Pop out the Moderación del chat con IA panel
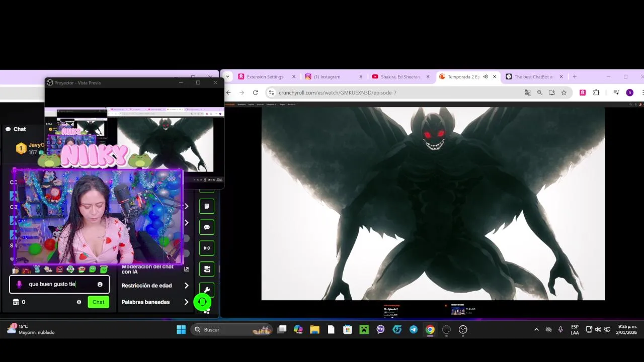The image size is (644, 362). (x=186, y=269)
